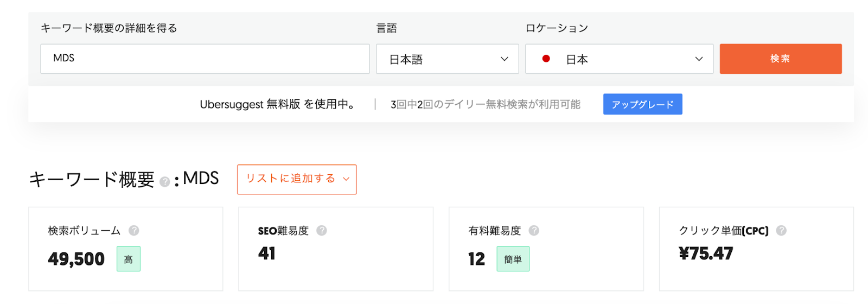Open the リストに追加する dropdown

(x=297, y=179)
